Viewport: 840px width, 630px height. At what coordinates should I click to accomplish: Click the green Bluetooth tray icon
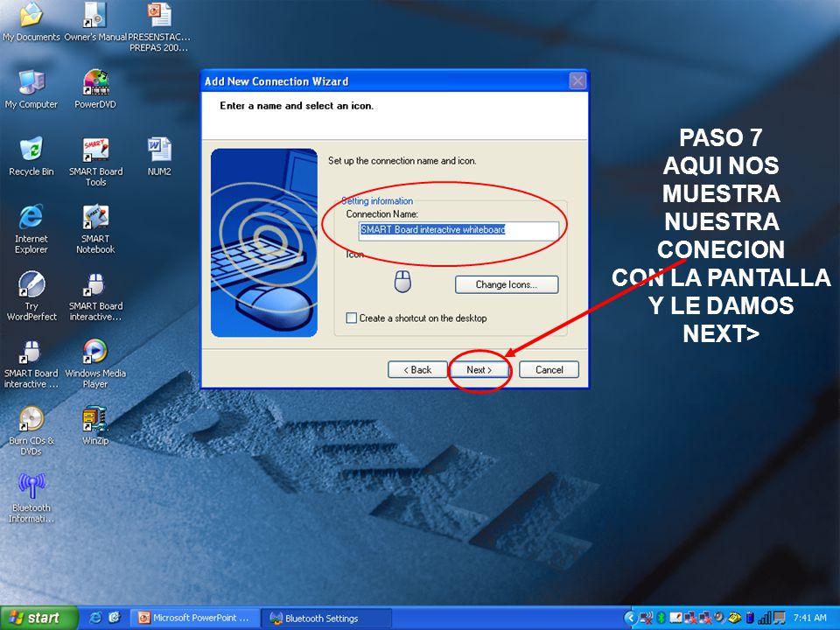[661, 618]
